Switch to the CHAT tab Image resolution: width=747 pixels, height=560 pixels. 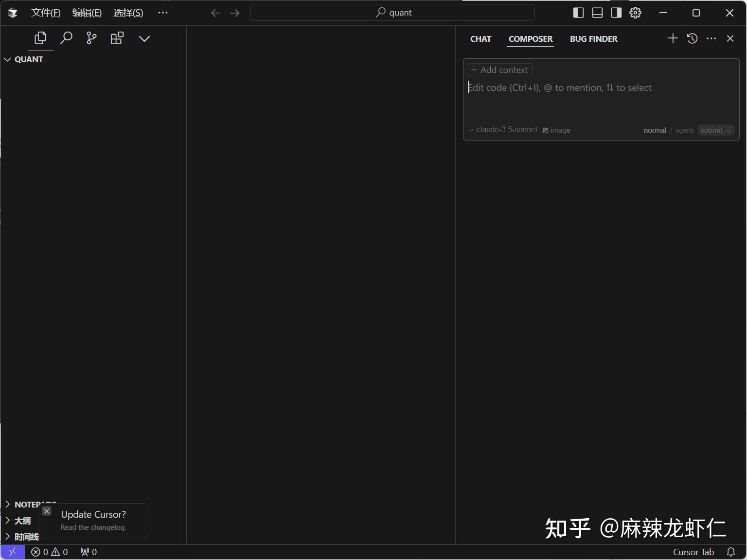click(480, 39)
